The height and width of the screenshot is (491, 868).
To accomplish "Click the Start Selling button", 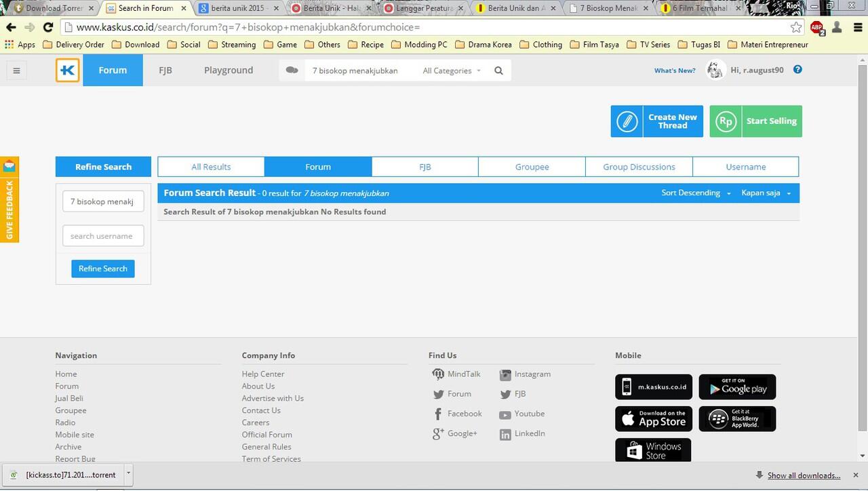I will pyautogui.click(x=755, y=121).
